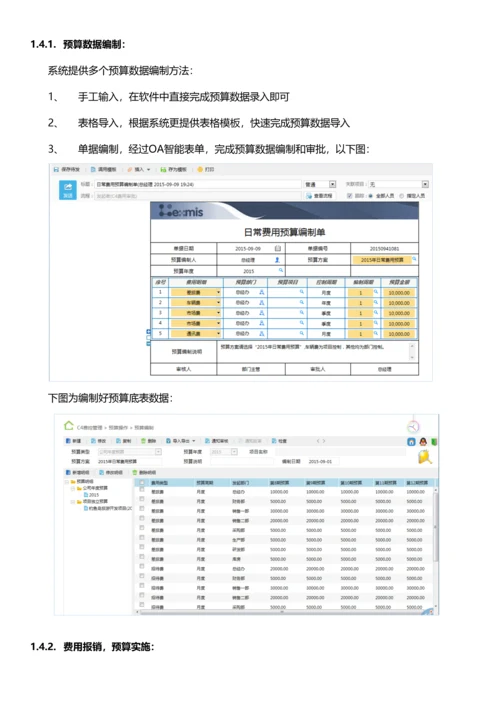Viewport: 500px width, 707px height.
Task: Check the 差旅费 生产部 row checkbox
Action: tap(142, 537)
